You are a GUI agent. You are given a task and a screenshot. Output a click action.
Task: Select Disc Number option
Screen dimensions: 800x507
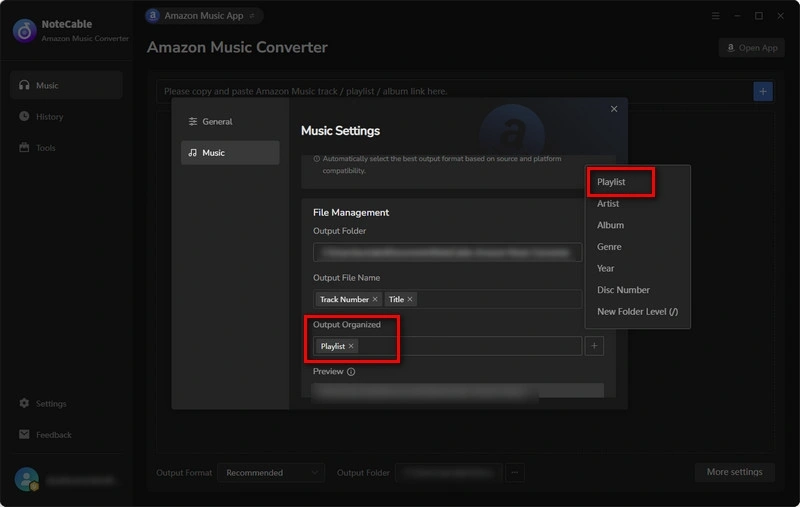tap(623, 290)
